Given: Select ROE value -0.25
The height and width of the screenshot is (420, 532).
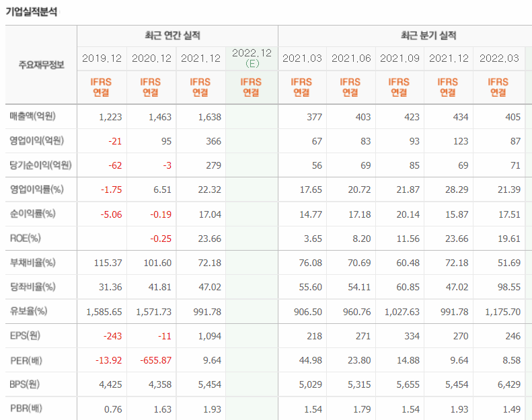Looking at the screenshot, I should click(161, 239).
